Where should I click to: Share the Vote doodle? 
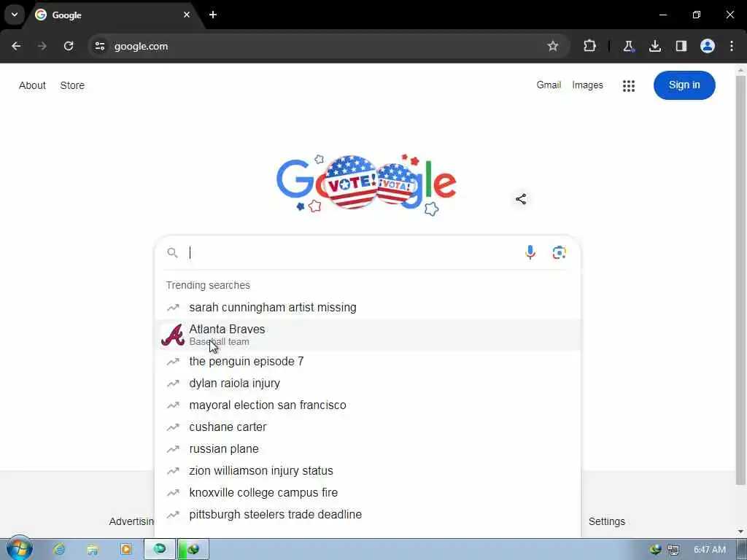click(521, 199)
